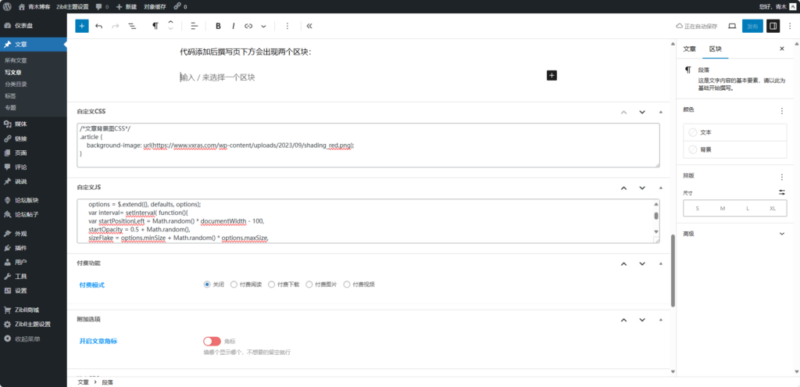This screenshot has width=800, height=387.
Task: Pick the 背景 background color swatch
Action: (x=735, y=149)
